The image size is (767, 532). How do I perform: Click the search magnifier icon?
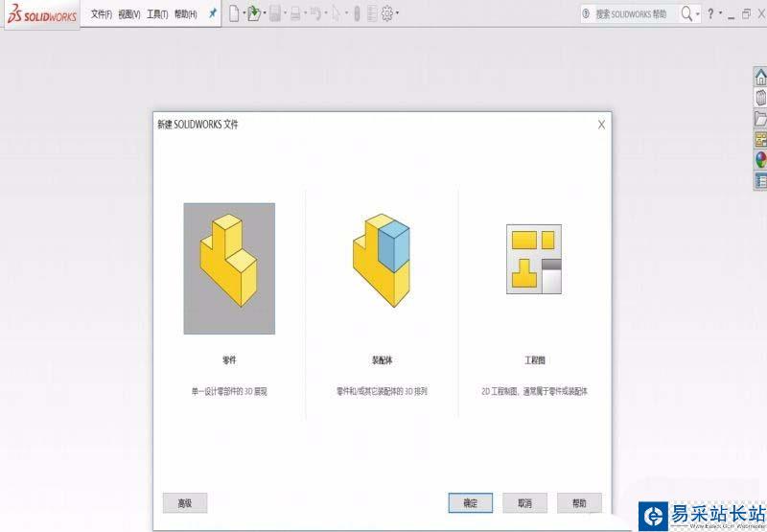[686, 13]
